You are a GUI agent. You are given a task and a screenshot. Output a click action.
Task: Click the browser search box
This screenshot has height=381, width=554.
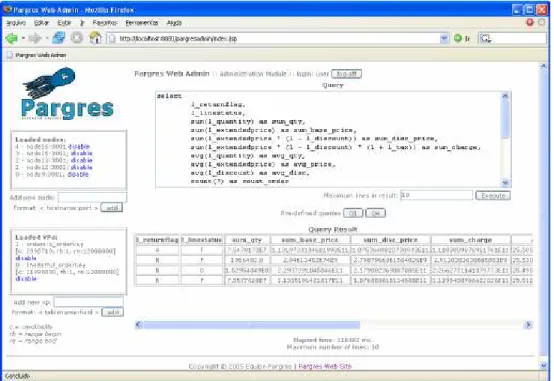pyautogui.click(x=512, y=39)
